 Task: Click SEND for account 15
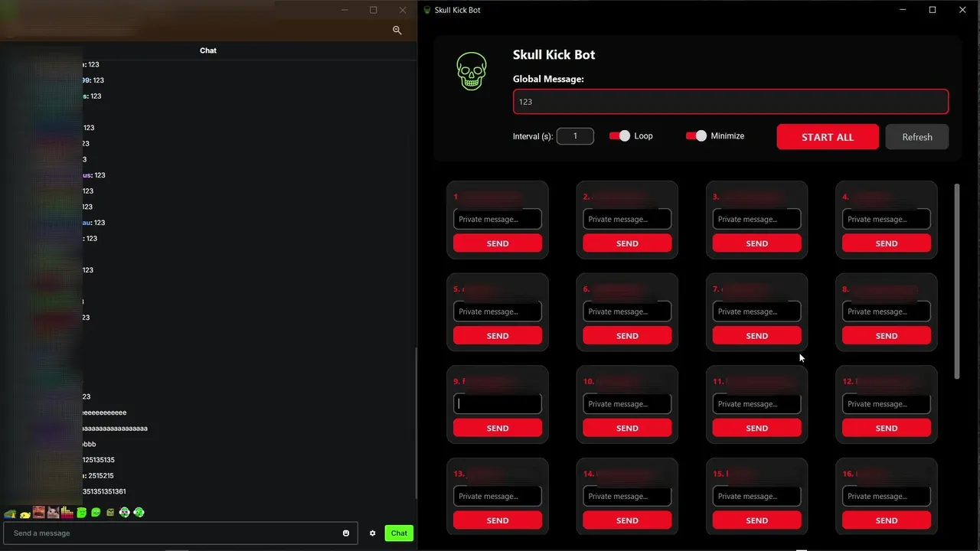[756, 520]
